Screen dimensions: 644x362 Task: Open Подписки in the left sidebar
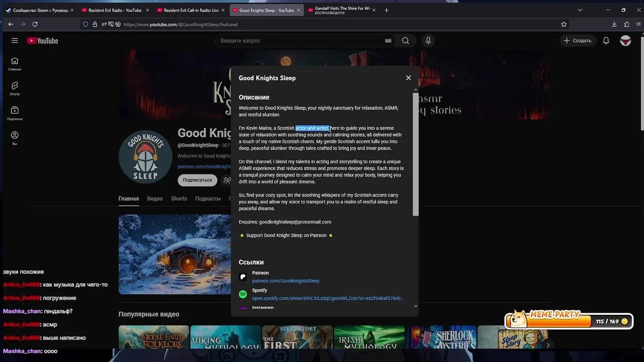point(15,113)
